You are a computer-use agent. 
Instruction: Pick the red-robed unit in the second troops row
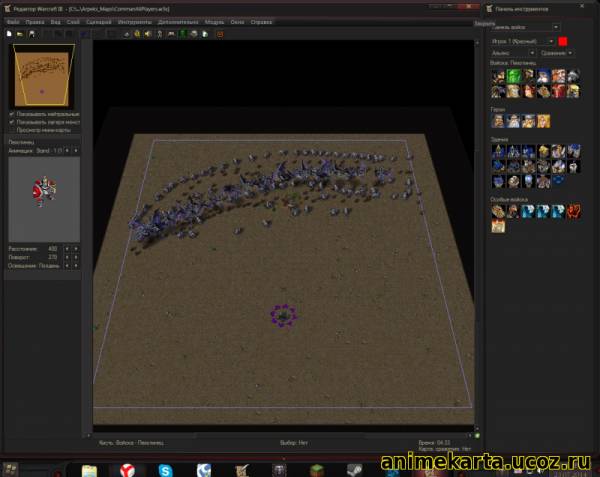click(559, 91)
